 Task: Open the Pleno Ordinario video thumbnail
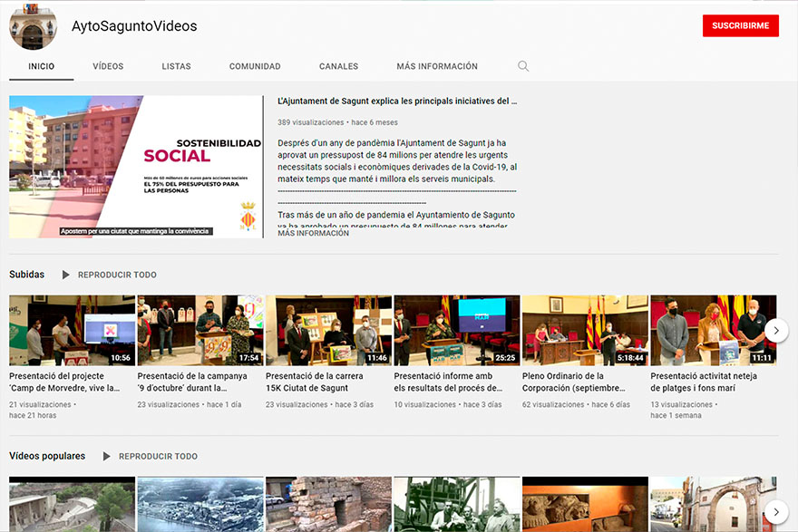(584, 329)
